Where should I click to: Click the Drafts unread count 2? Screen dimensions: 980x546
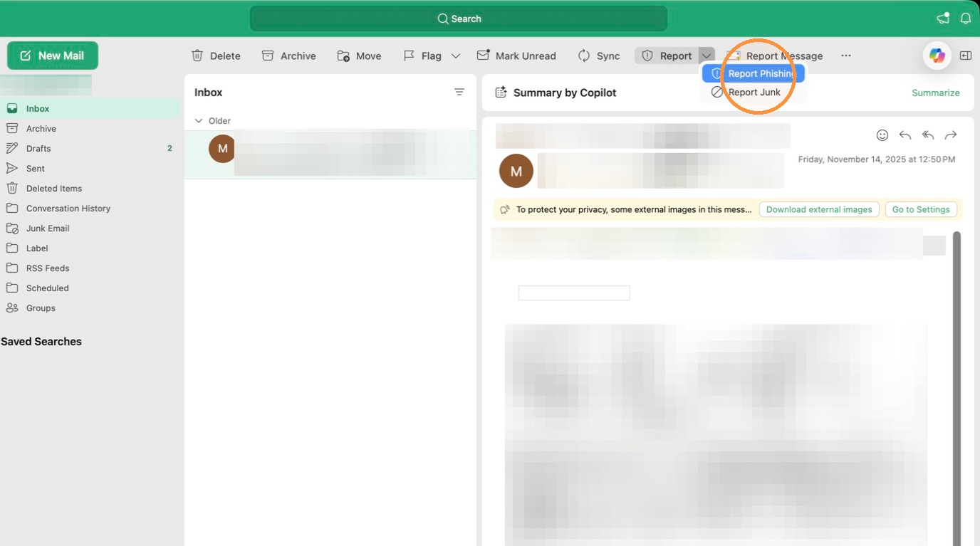click(x=170, y=149)
